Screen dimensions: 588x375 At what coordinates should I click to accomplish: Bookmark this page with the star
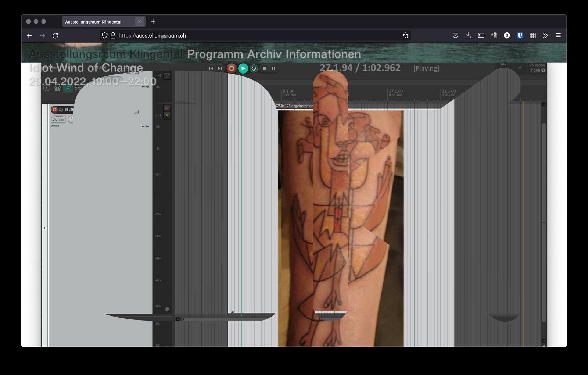[405, 35]
